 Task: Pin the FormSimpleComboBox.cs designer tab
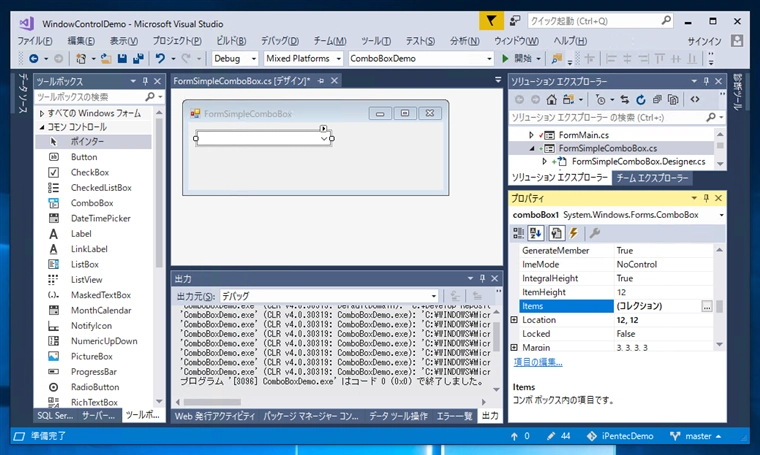pyautogui.click(x=321, y=81)
